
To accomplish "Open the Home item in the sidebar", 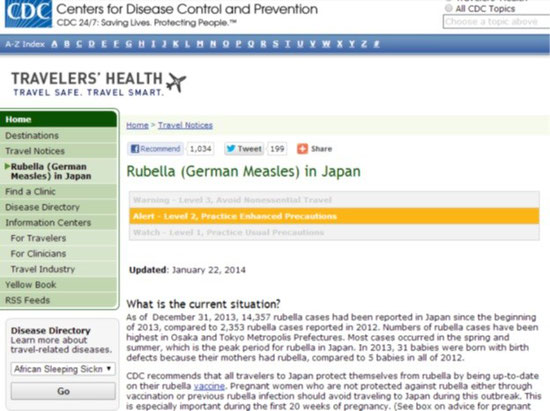I will [x=58, y=119].
